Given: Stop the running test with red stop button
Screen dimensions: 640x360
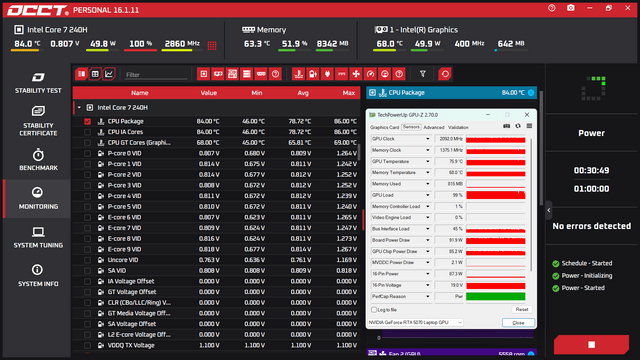Looking at the screenshot, I should pos(591,345).
